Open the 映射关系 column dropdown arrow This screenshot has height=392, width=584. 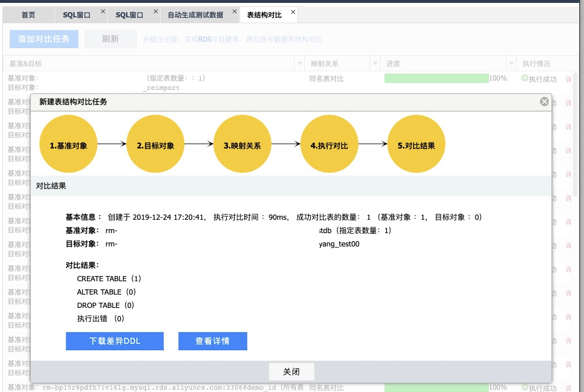click(375, 64)
